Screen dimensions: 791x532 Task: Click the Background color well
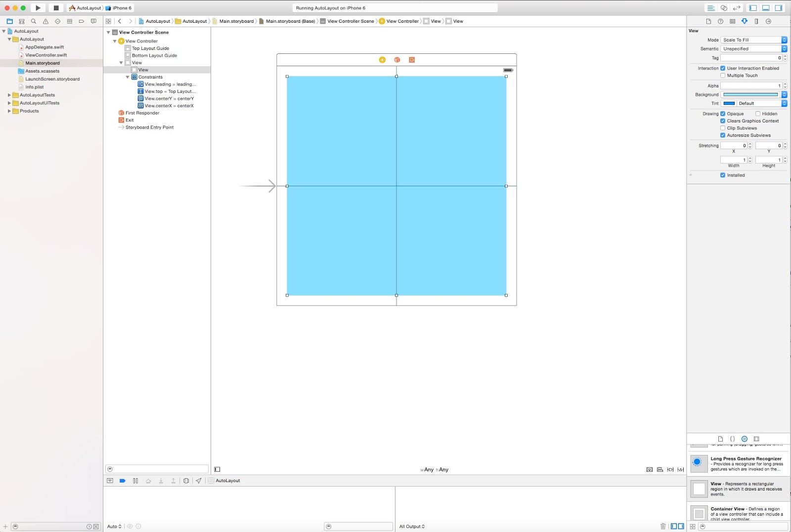750,94
